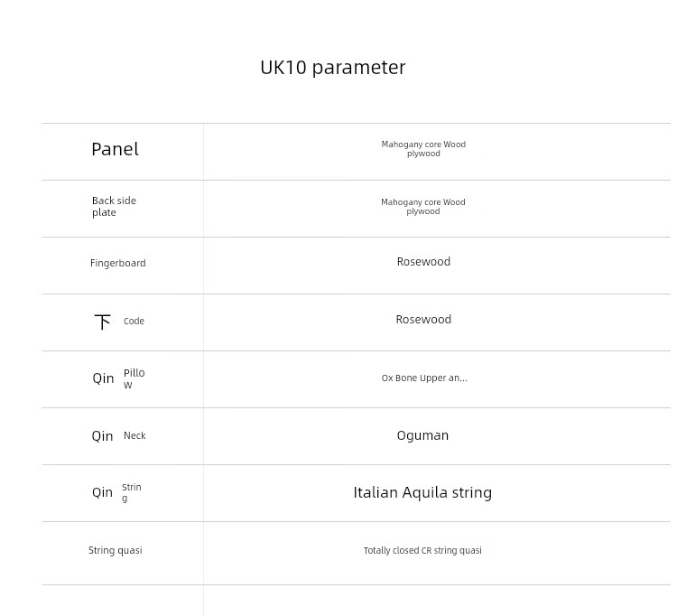The width and height of the screenshot is (677, 616).
Task: Click the 下 character icon
Action: coord(103,322)
